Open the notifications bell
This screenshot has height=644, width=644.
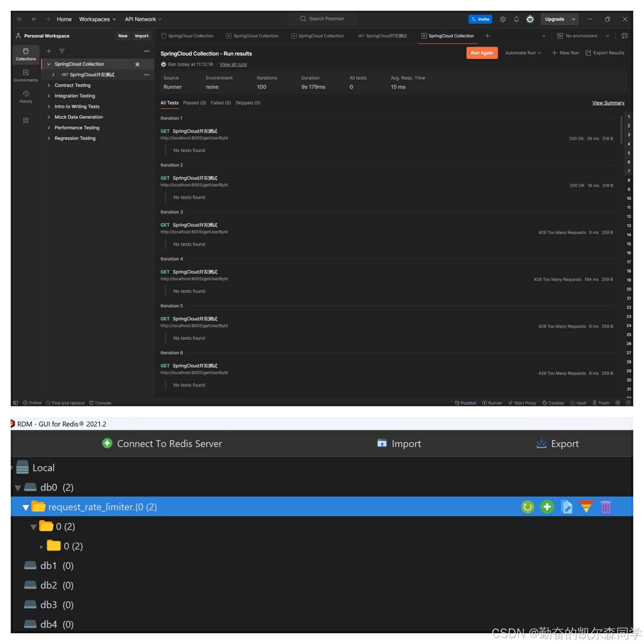click(x=516, y=19)
